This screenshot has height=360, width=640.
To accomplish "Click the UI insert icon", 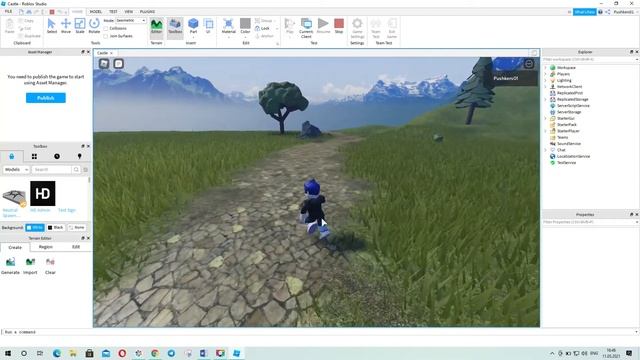I will [208, 26].
